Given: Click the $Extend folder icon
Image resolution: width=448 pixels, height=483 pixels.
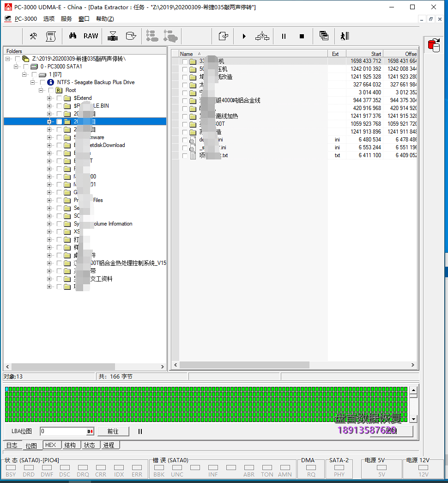Looking at the screenshot, I should point(67,98).
